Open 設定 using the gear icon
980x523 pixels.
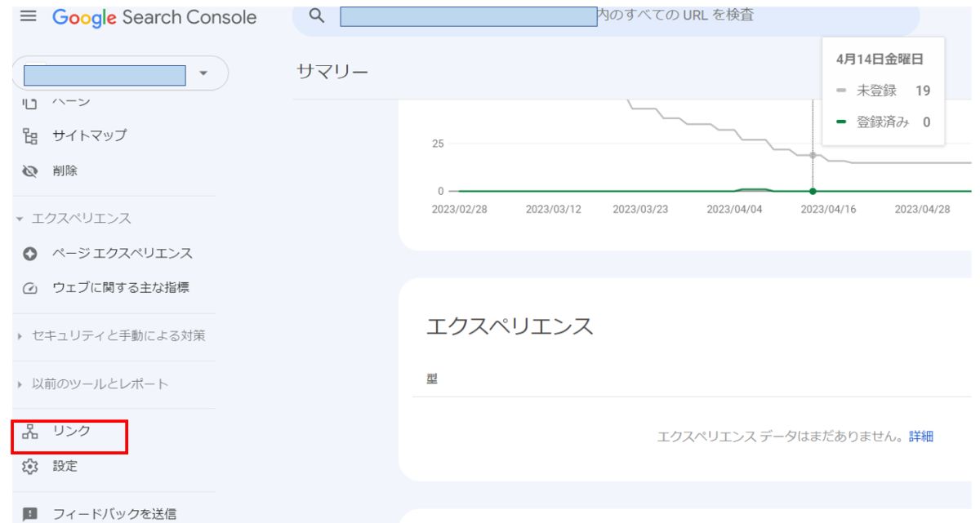coord(29,468)
